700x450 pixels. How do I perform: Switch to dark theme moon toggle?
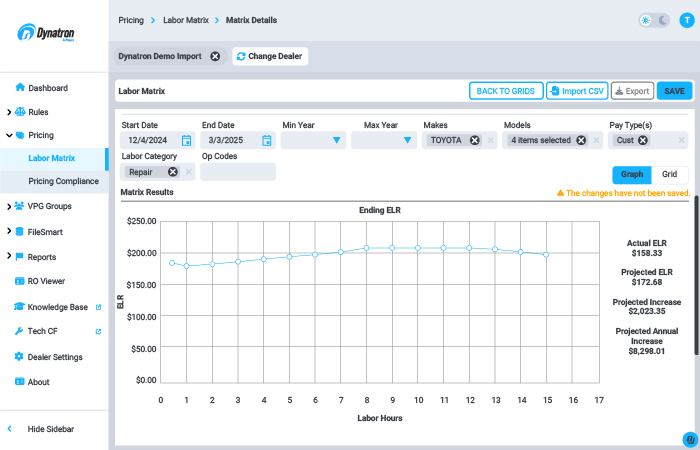click(x=663, y=20)
